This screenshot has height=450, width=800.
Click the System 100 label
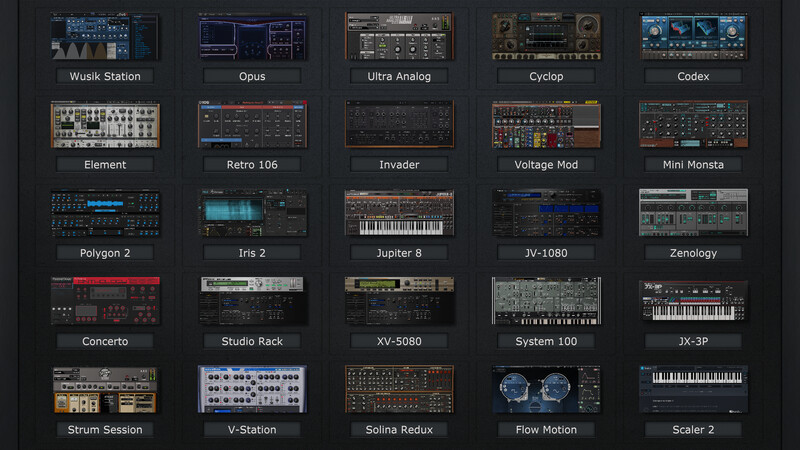(546, 341)
